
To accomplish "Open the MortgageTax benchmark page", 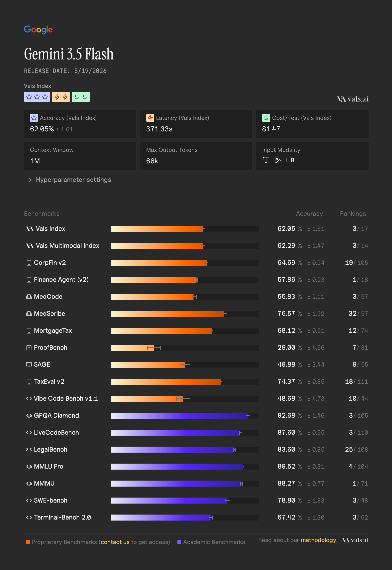I will (x=53, y=331).
